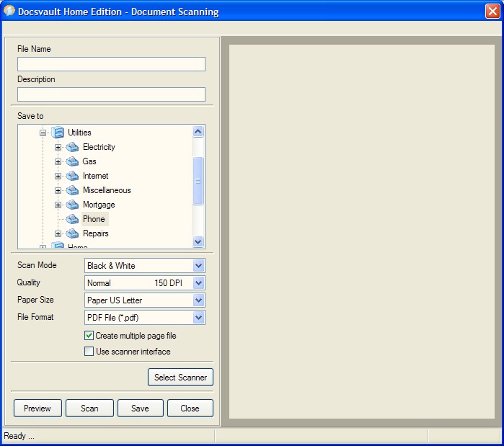
Task: Expand the Miscellaneous folder node
Action: pyautogui.click(x=58, y=191)
